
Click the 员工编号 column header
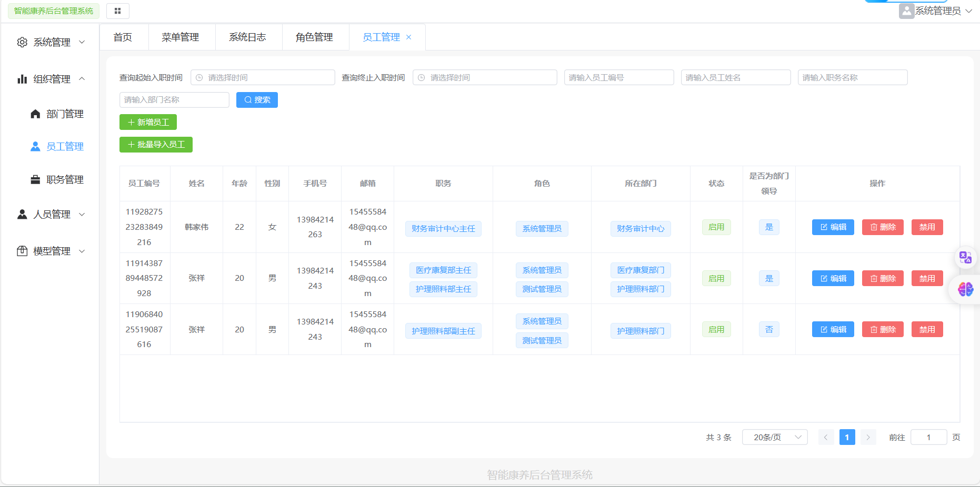(144, 184)
